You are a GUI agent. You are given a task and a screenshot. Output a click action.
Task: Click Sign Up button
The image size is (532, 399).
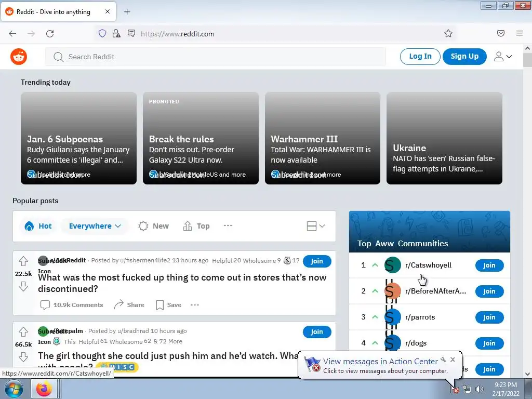pos(464,56)
